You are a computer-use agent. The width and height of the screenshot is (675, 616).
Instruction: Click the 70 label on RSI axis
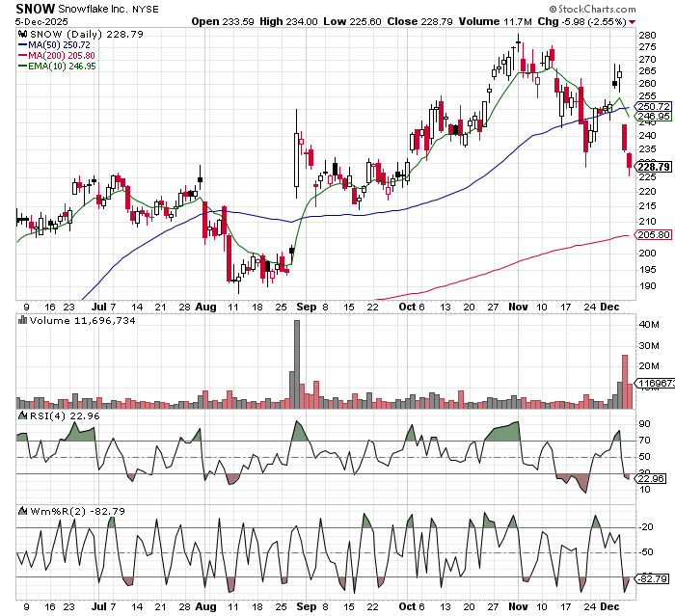coord(644,441)
